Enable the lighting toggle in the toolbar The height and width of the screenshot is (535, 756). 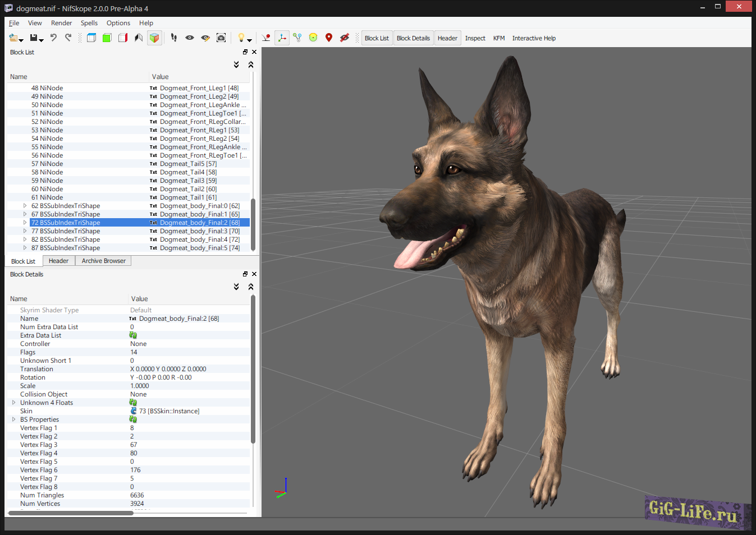[241, 37]
